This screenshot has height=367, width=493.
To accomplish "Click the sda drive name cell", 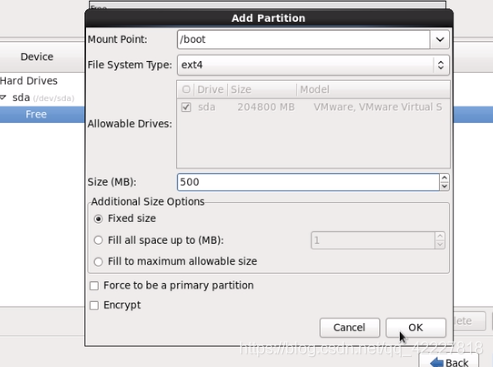I will (x=207, y=107).
